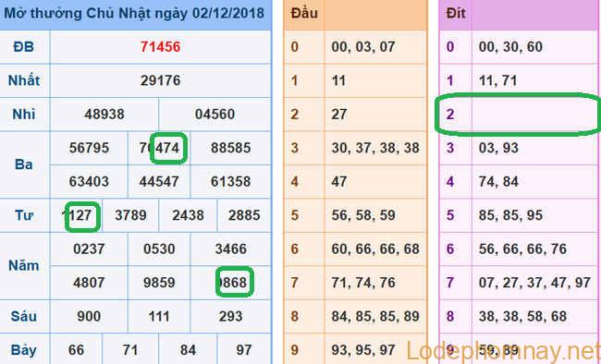Viewport: 601px width, 364px height.
Task: Click Đầu row label 5
Action: pos(294,215)
